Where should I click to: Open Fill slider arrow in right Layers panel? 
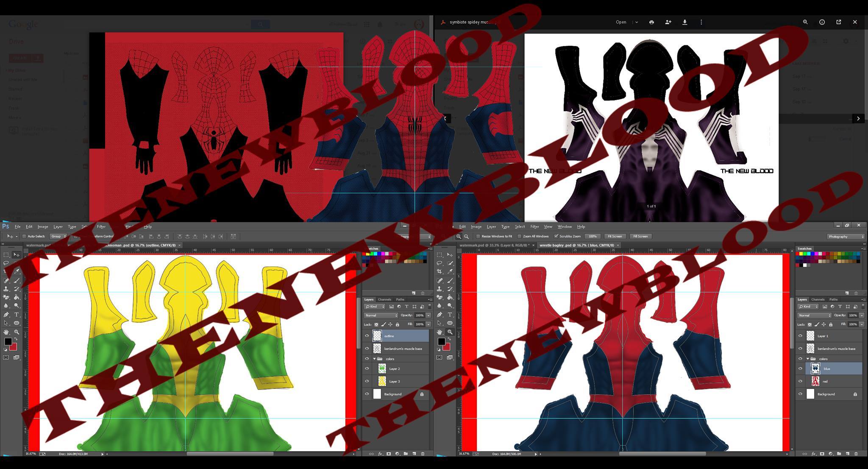(x=862, y=324)
